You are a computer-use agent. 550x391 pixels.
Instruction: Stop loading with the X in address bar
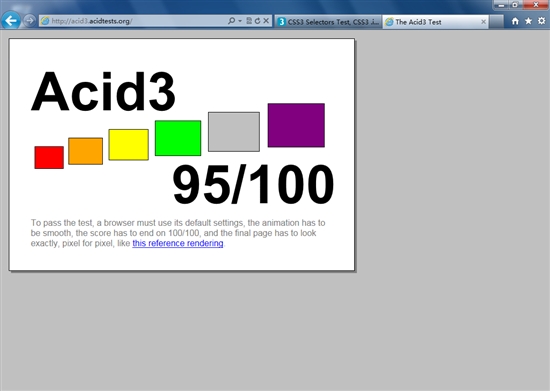(266, 21)
